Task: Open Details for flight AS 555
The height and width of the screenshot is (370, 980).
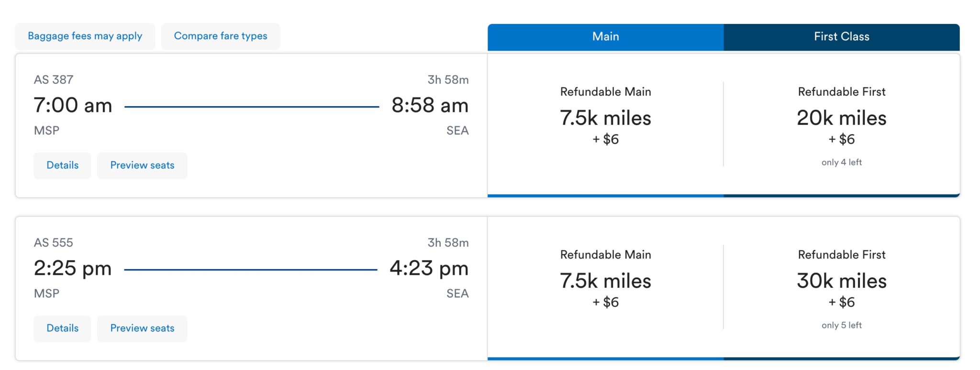Action: pos(62,328)
